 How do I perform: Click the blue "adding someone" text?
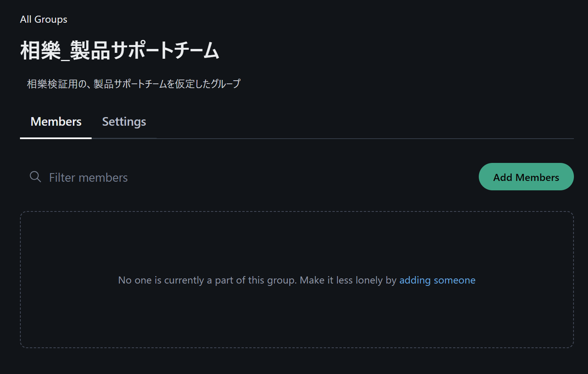click(x=437, y=280)
